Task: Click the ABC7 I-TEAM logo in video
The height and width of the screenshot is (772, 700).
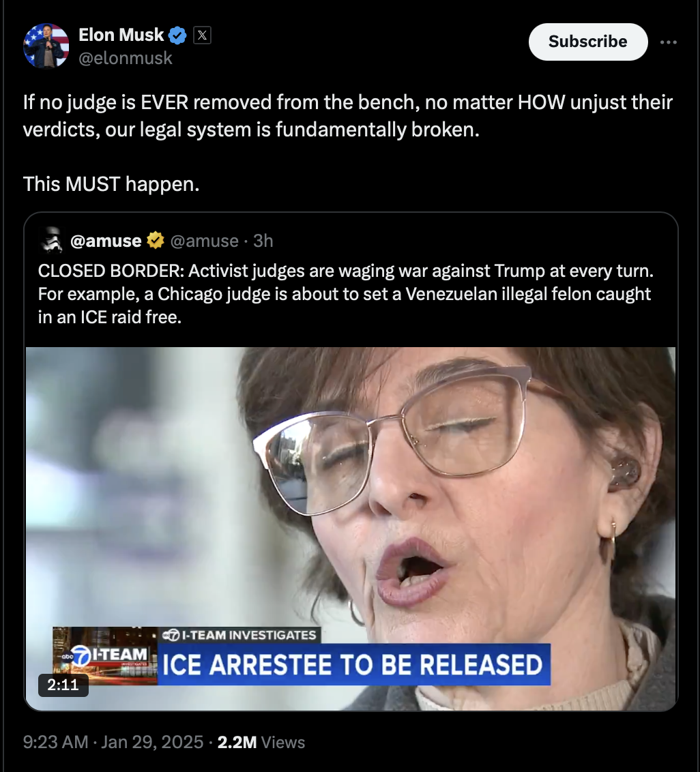Action: pos(105,655)
